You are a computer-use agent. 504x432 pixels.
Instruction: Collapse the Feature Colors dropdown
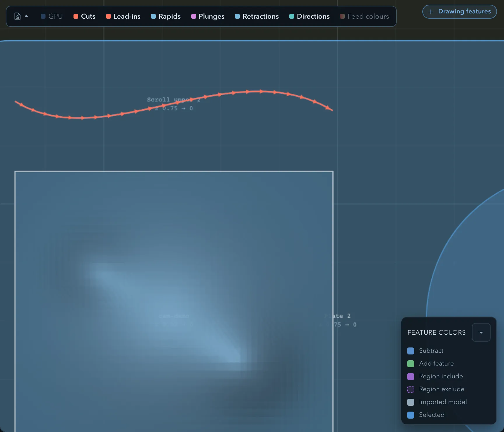pos(481,332)
